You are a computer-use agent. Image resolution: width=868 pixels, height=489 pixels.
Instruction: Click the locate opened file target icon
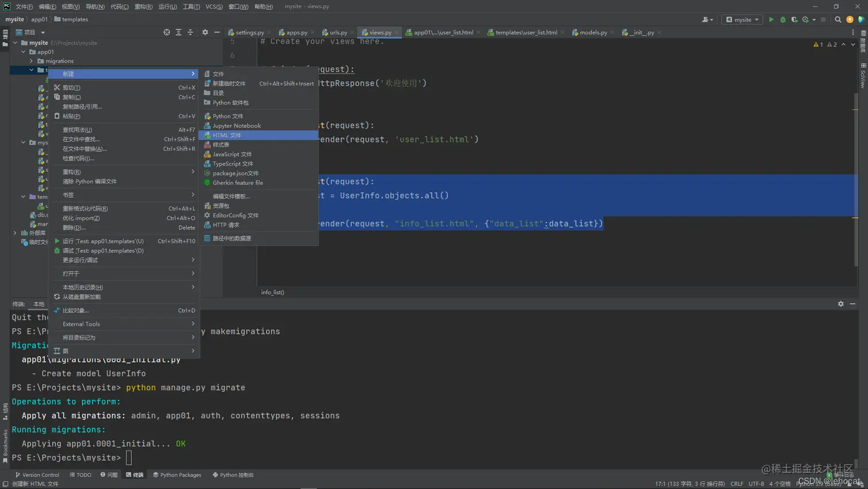[x=166, y=32]
